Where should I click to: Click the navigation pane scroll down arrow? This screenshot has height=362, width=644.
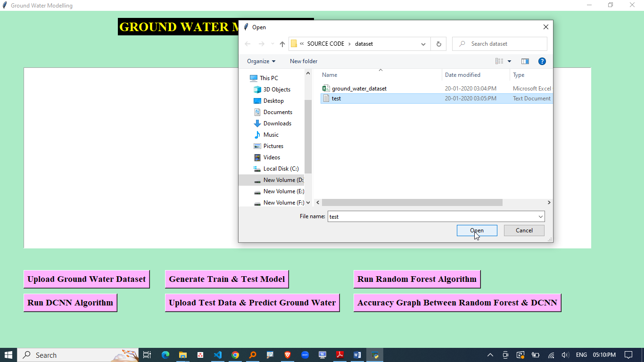click(x=308, y=203)
